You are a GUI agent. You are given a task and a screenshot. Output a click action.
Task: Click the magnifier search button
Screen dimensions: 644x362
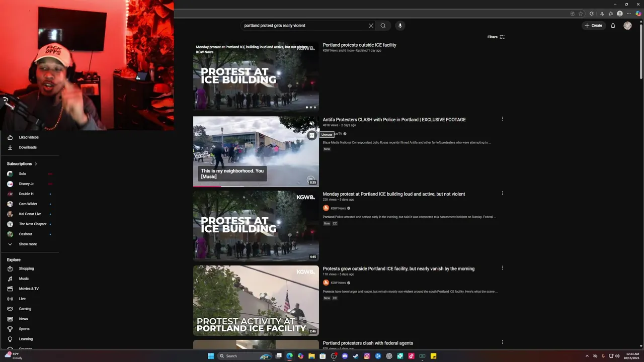(x=383, y=26)
